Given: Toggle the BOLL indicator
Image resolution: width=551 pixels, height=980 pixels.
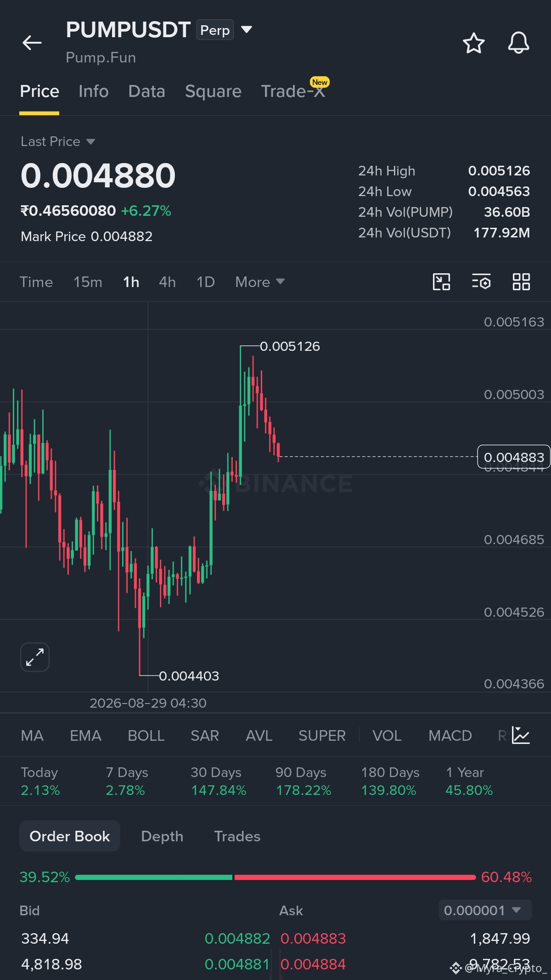Looking at the screenshot, I should click(x=146, y=736).
